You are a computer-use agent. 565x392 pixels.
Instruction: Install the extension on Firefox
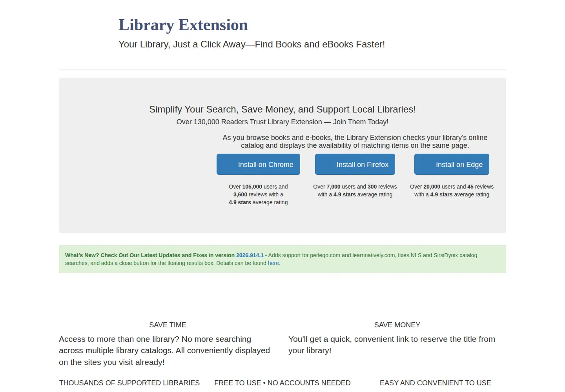355,164
